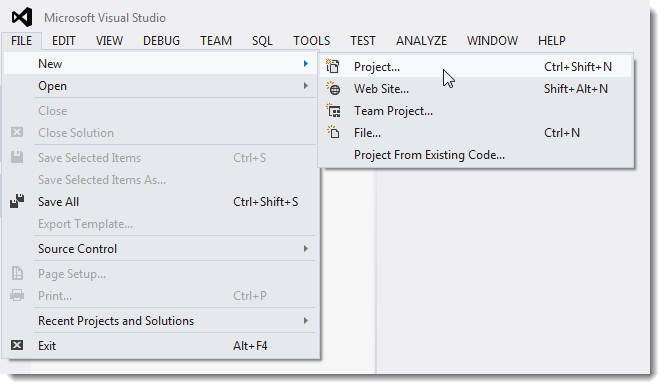Click the Print printer icon
Screen dimensions: 665x389
point(17,295)
